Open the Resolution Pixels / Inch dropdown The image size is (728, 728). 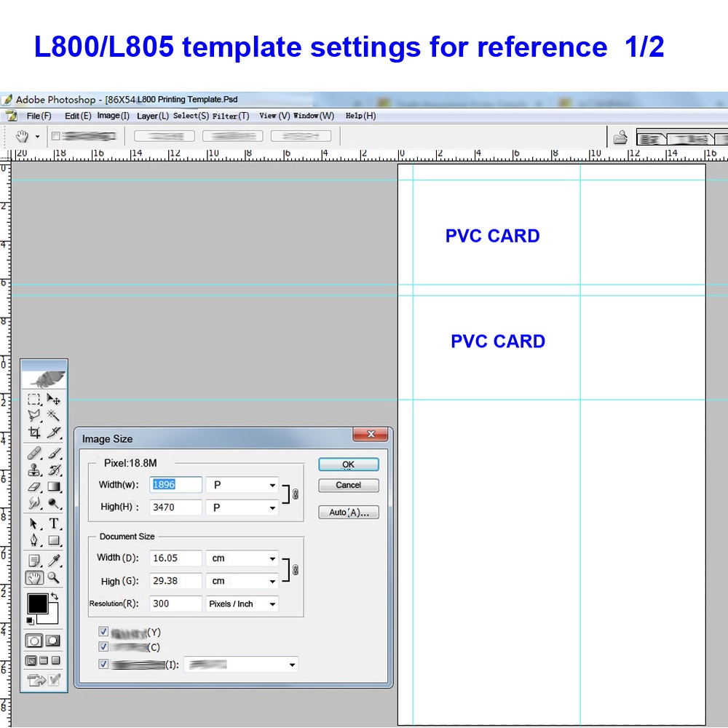coord(242,604)
